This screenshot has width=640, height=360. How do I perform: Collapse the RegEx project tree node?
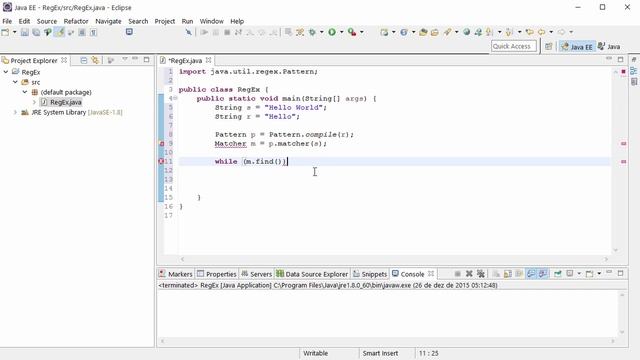coord(6,72)
